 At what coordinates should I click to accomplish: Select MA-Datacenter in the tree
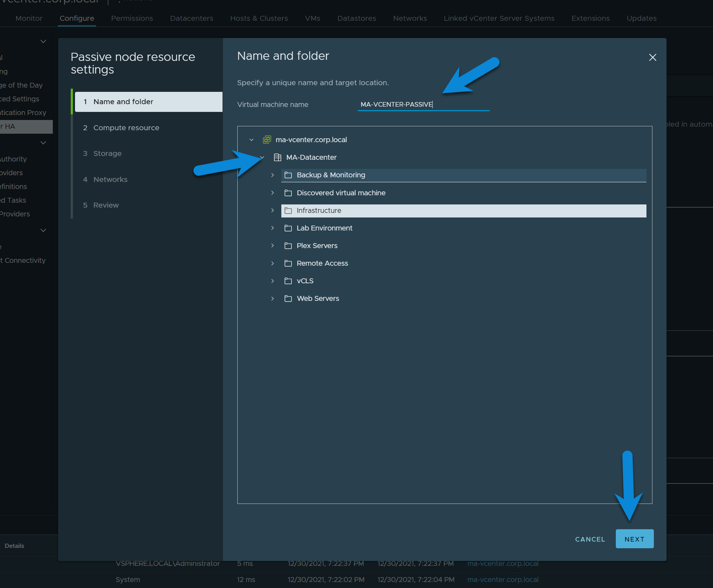pos(311,157)
